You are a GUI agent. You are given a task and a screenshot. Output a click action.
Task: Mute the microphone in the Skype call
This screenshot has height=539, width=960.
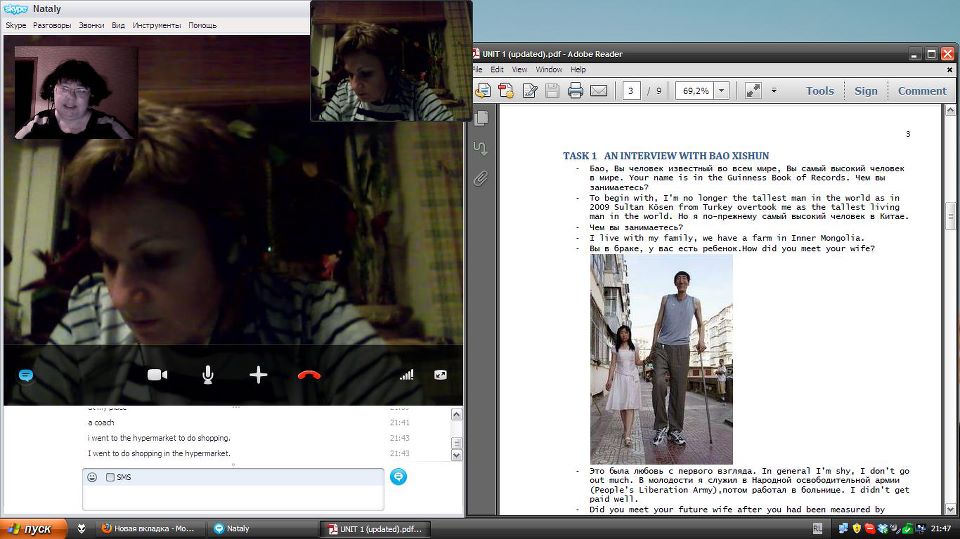click(208, 375)
